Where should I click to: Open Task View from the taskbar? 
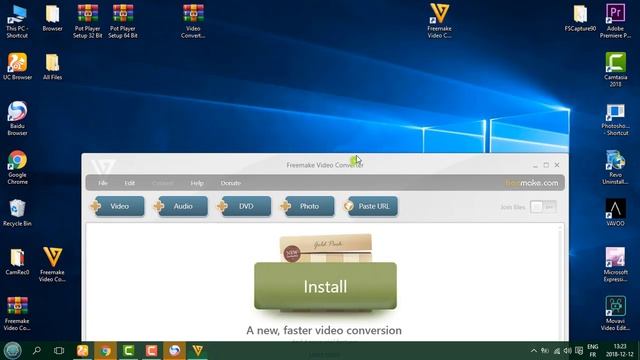pyautogui.click(x=59, y=350)
